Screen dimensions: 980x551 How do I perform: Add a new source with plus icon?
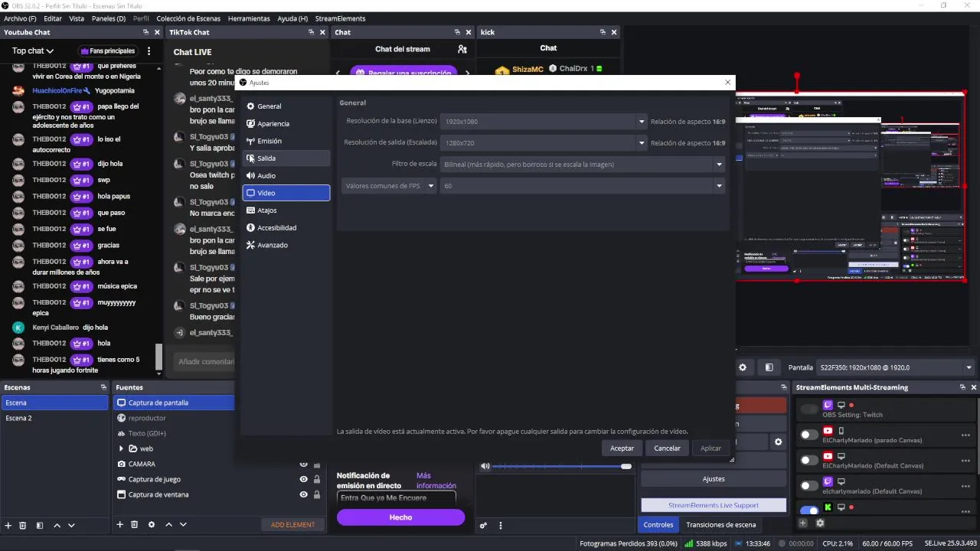(x=119, y=524)
